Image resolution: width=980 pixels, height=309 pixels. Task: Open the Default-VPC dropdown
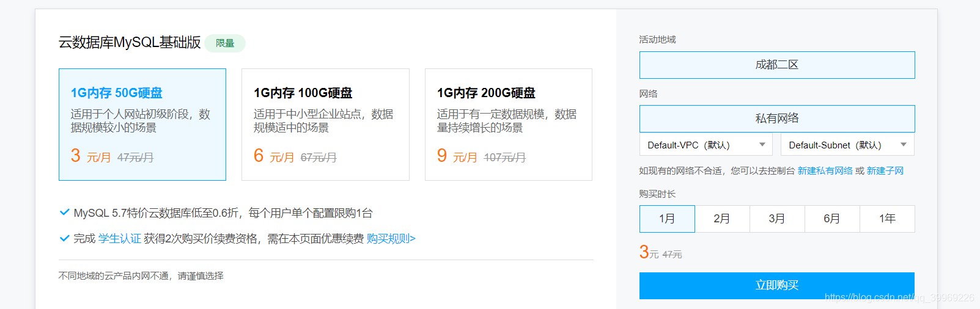[706, 145]
